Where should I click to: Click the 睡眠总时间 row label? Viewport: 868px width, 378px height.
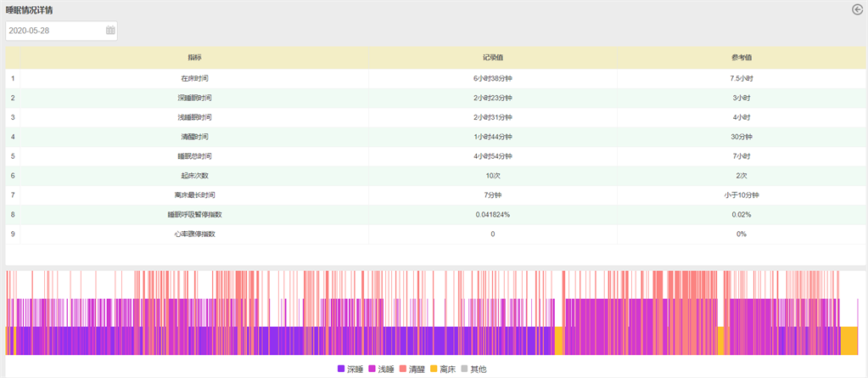click(x=194, y=156)
